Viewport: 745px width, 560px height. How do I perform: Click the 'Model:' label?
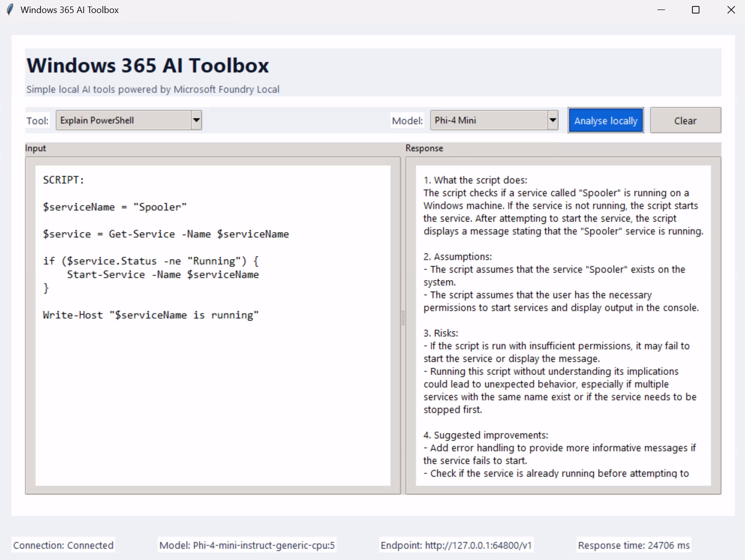407,120
